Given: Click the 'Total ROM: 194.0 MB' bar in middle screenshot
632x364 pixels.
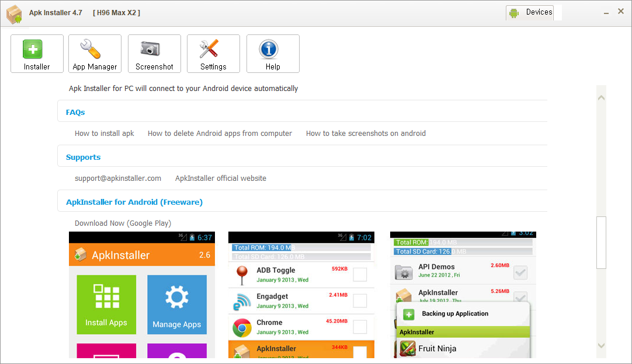Looking at the screenshot, I should (x=301, y=248).
